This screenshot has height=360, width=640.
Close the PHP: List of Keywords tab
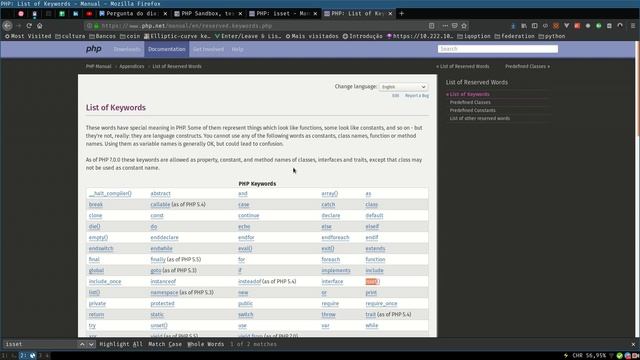pyautogui.click(x=390, y=13)
